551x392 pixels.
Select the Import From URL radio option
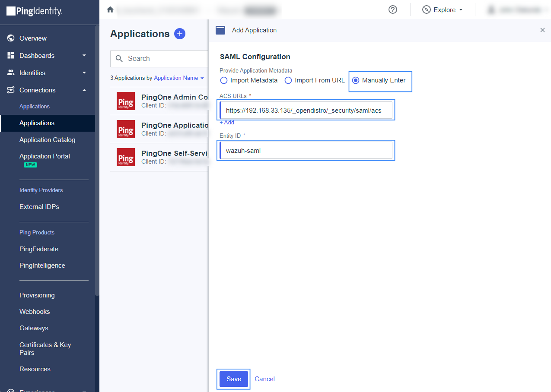[288, 80]
